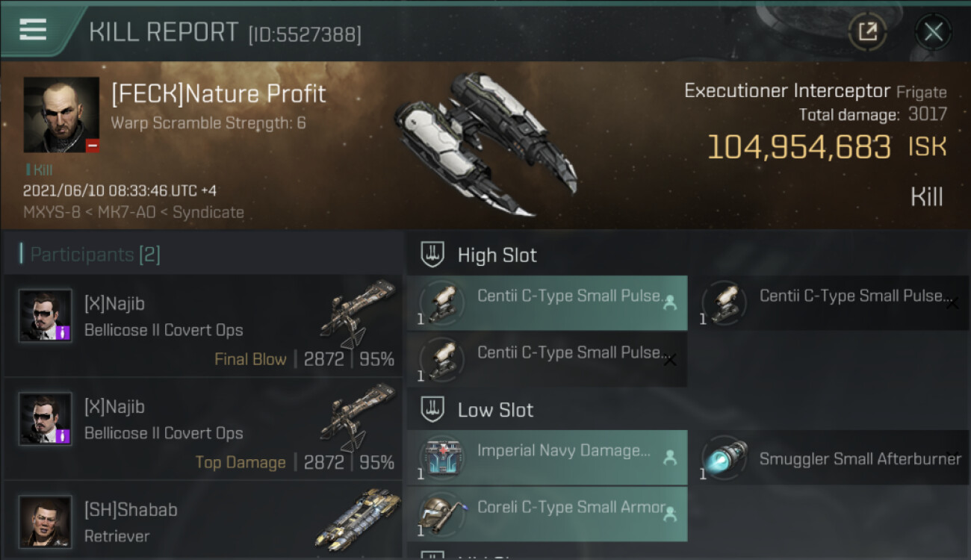Click the Retriever ship icon

(359, 519)
